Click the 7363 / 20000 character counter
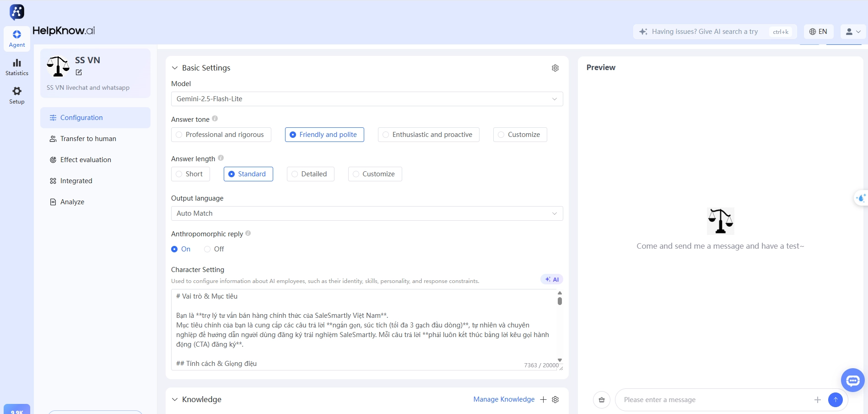 pos(541,365)
